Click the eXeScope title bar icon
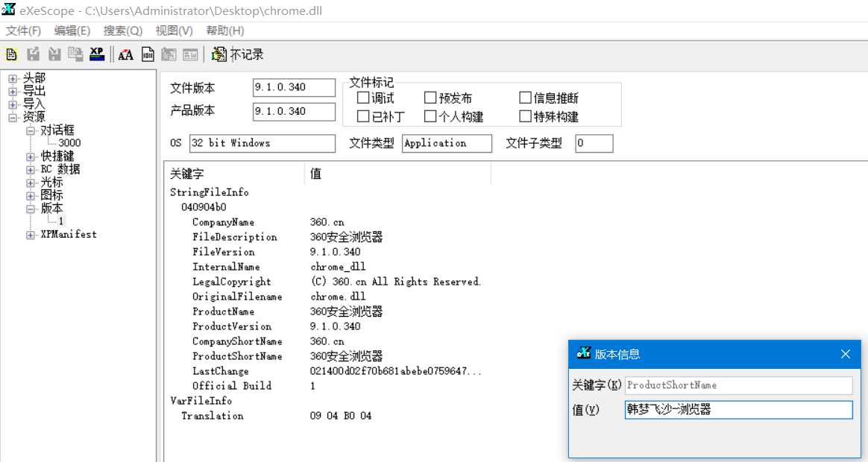The width and height of the screenshot is (868, 462). point(8,10)
